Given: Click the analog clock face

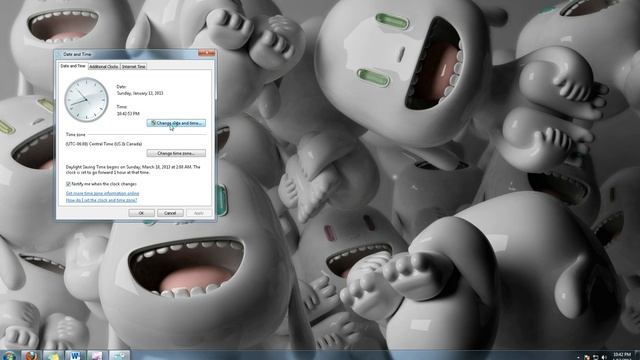Looking at the screenshot, I should tap(86, 100).
